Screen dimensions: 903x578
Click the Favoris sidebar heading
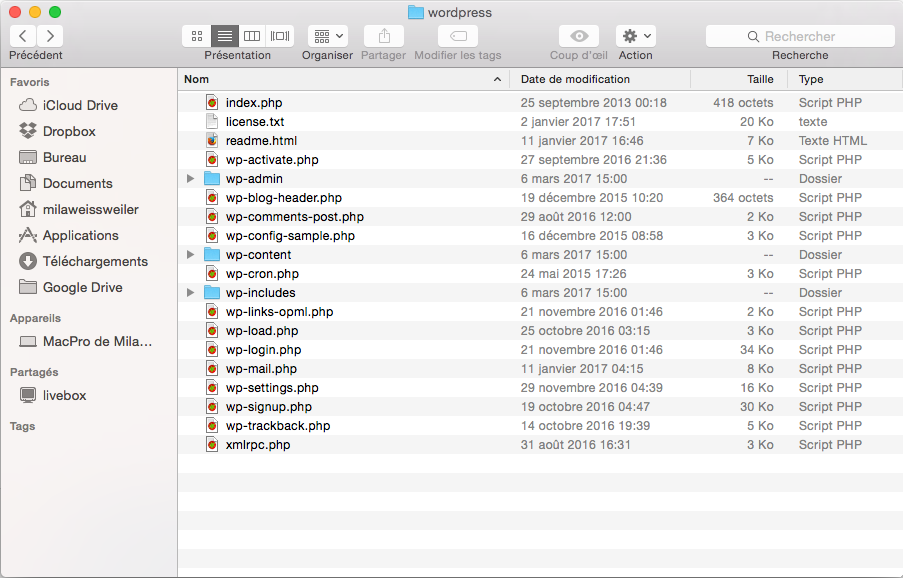click(x=29, y=82)
